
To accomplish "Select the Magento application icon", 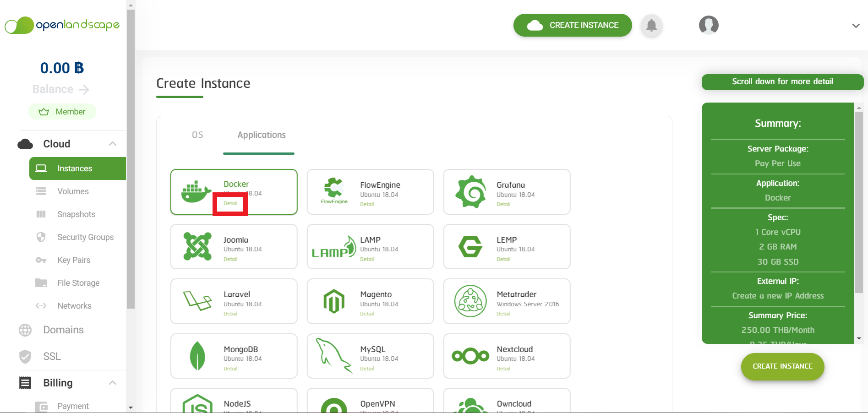I will (x=334, y=301).
